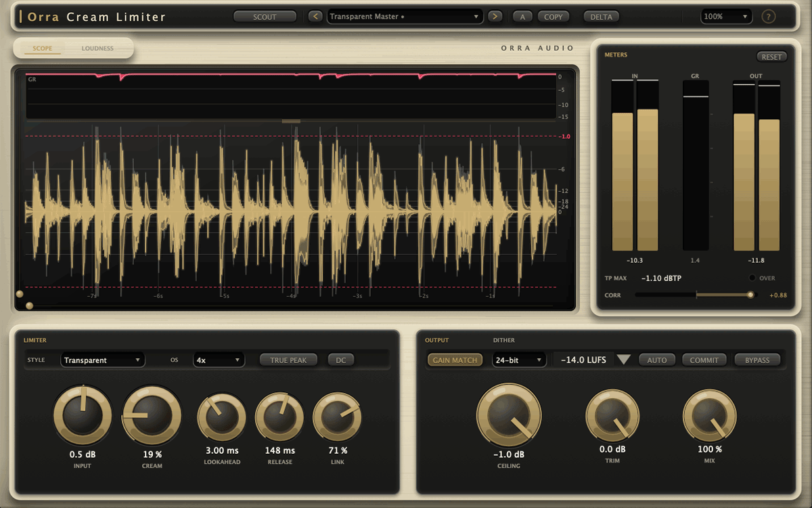Open the 4x oversampling dropdown

tap(219, 360)
